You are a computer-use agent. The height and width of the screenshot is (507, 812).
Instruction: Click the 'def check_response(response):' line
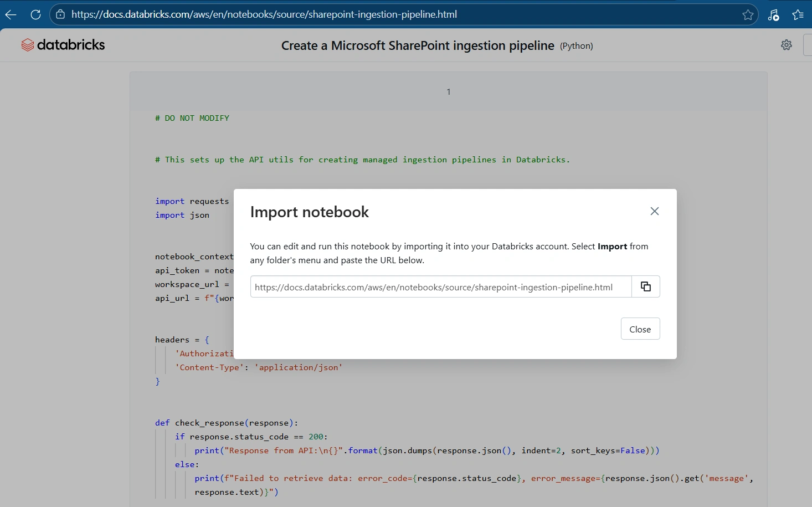pyautogui.click(x=227, y=423)
